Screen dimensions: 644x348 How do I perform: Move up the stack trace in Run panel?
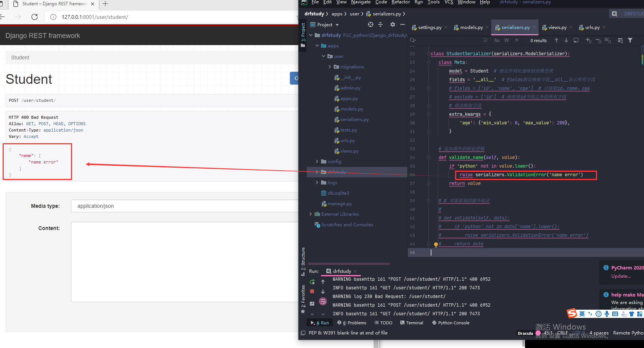point(323,281)
